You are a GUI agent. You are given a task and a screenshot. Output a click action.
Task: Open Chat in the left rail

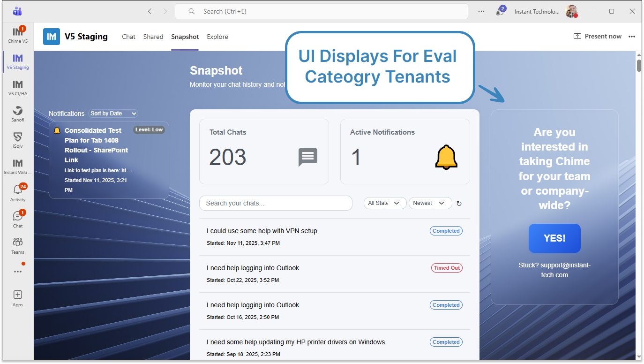[18, 219]
